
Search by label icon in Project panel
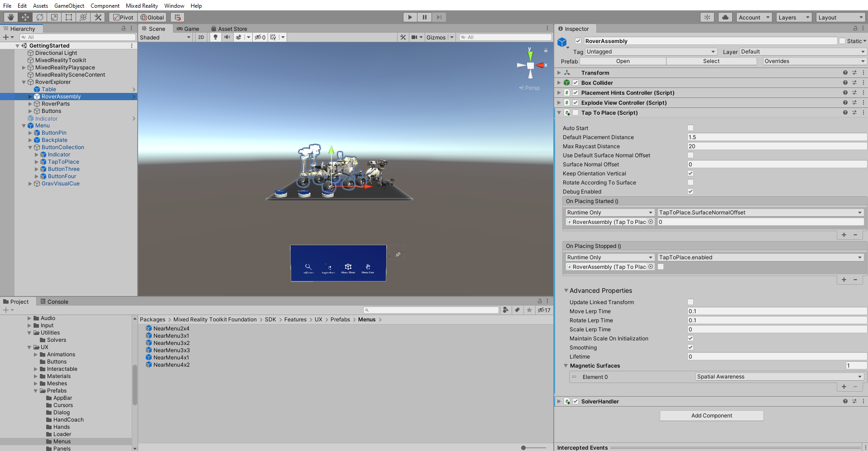coord(517,310)
